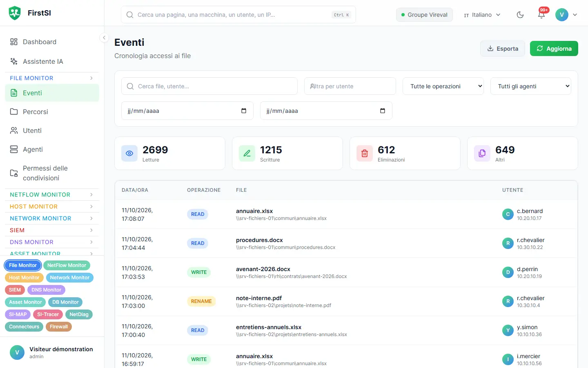Expand the HOST MONITOR section

pyautogui.click(x=52, y=206)
